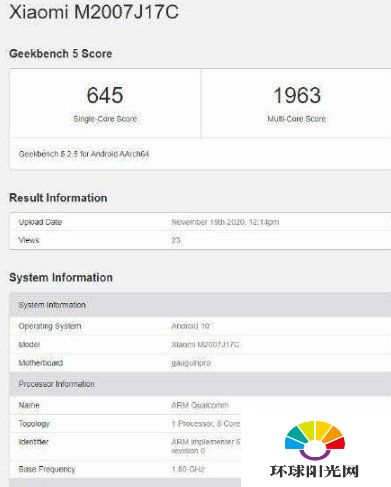This screenshot has height=487, width=391.
Task: Click the Upload Date row label
Action: tap(40, 222)
